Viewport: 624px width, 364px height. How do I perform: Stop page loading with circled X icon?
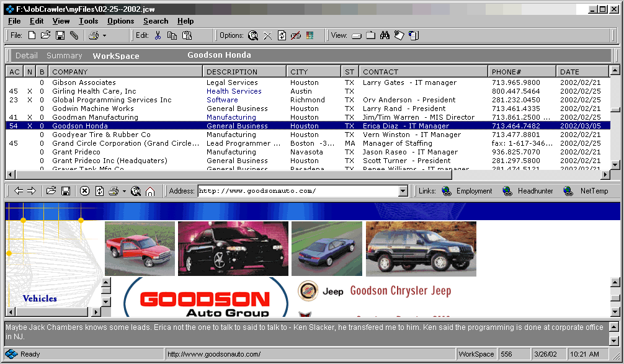84,191
